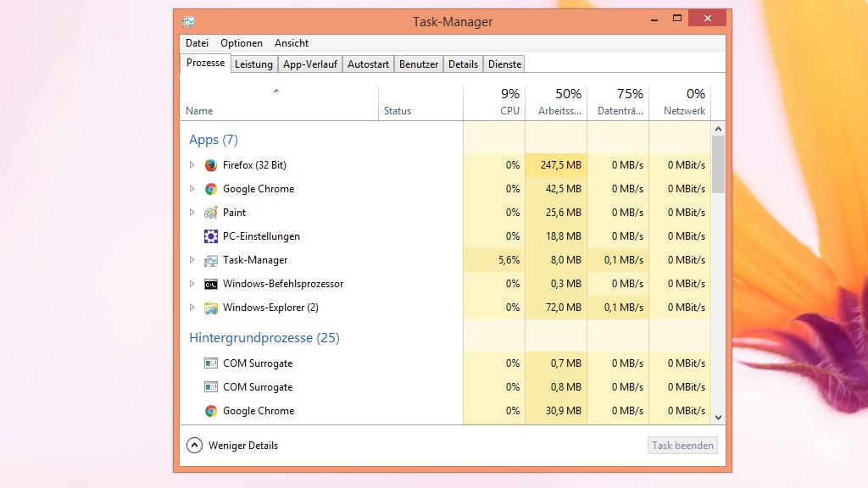Screen dimensions: 868x488
Task: Expand Windows-Explorer (2) to show windows
Action: (192, 308)
